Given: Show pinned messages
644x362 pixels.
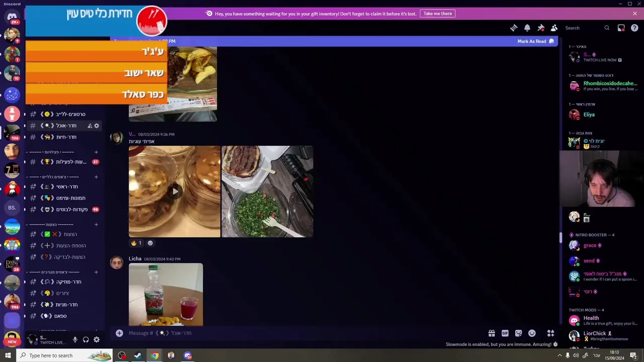Looking at the screenshot, I should pyautogui.click(x=541, y=28).
